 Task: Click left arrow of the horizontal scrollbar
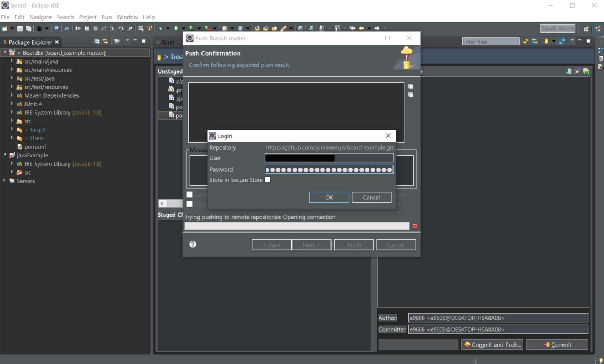click(x=162, y=203)
